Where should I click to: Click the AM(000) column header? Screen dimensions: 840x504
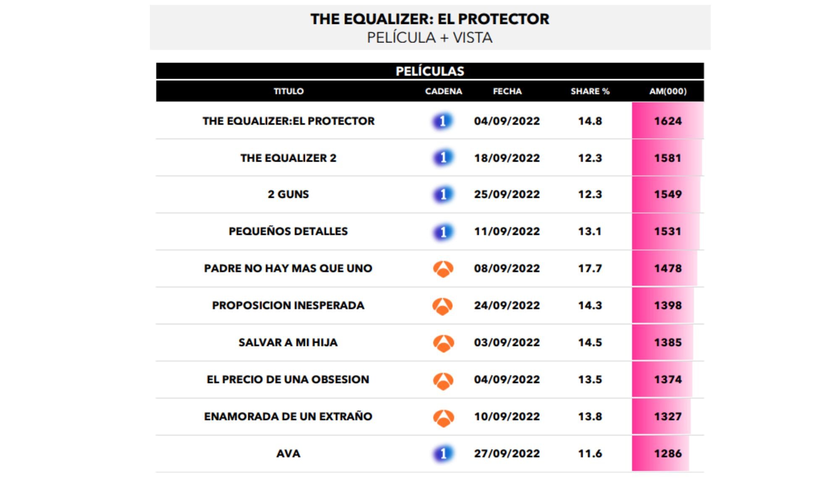[668, 91]
